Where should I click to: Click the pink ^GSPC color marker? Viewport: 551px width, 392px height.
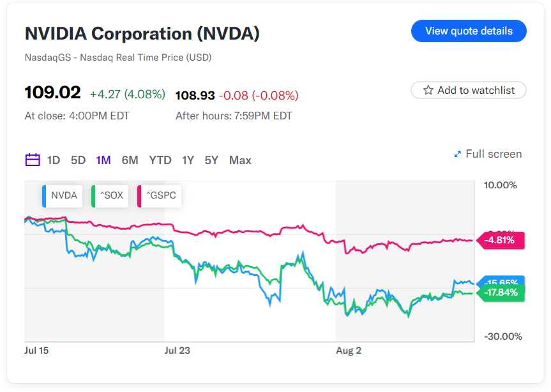click(x=141, y=196)
